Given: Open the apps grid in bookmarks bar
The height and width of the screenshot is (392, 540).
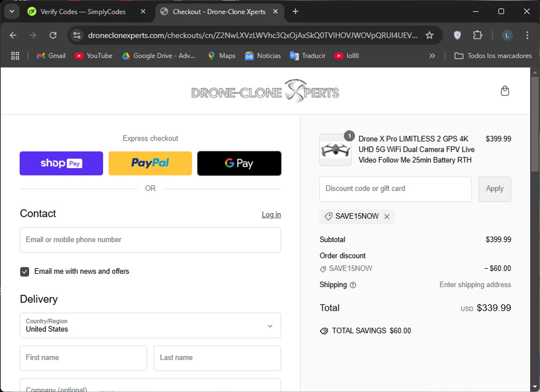Looking at the screenshot, I should tap(15, 56).
